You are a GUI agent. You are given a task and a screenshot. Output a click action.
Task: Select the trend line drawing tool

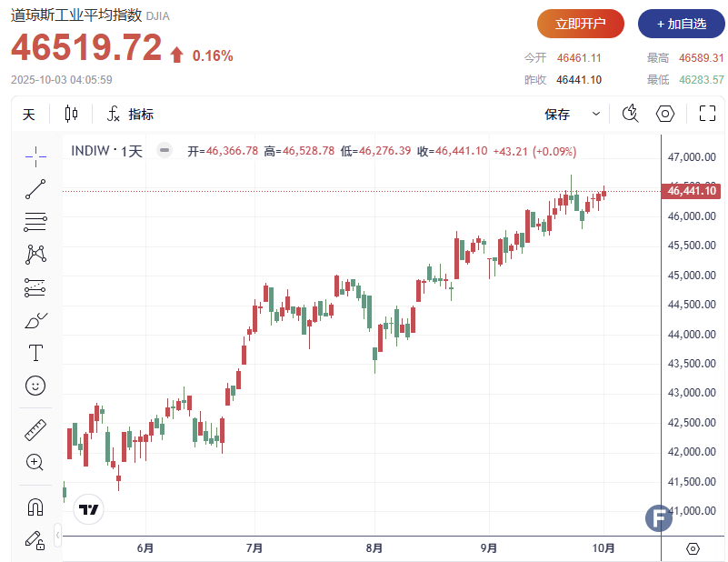[x=35, y=189]
